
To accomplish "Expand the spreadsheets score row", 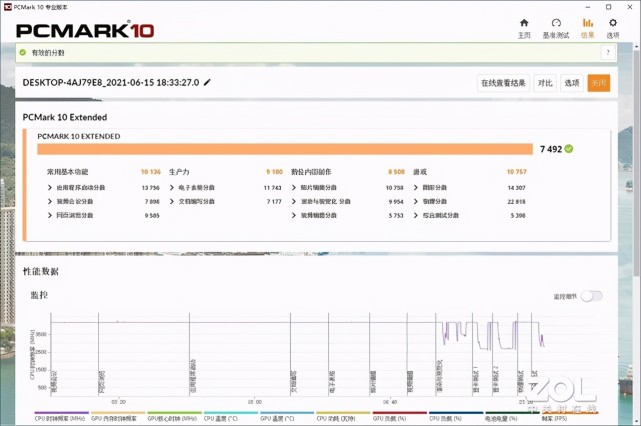I will 192,188.
